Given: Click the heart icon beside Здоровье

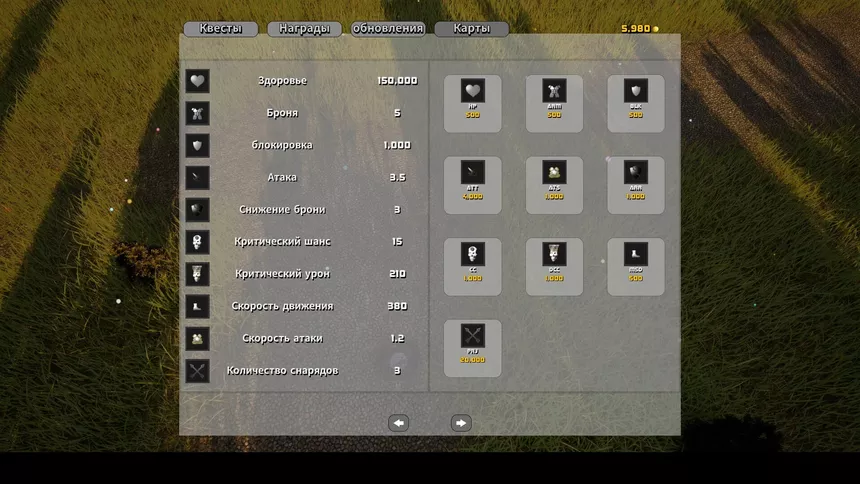Looking at the screenshot, I should click(197, 81).
